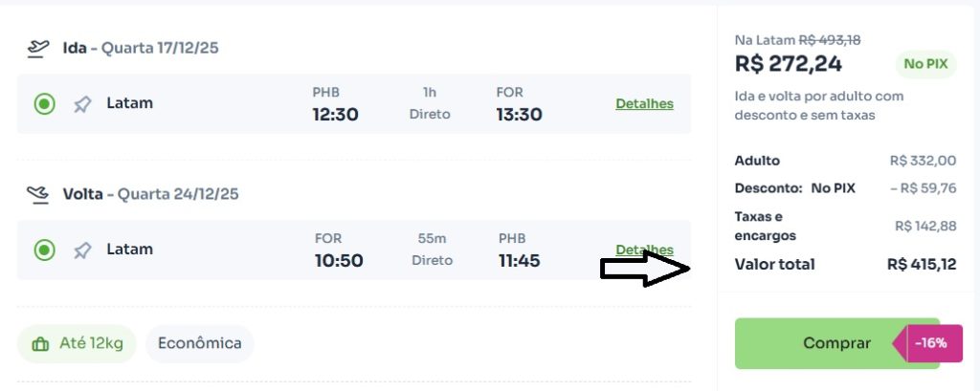Select the return Latam 10:50 flight radio button
This screenshot has height=391, width=980.
tap(44, 250)
